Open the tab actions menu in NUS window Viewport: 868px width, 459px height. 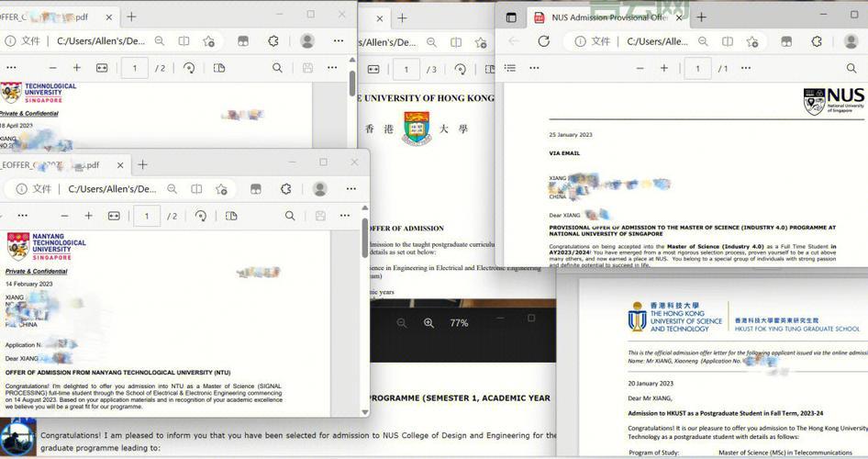511,17
